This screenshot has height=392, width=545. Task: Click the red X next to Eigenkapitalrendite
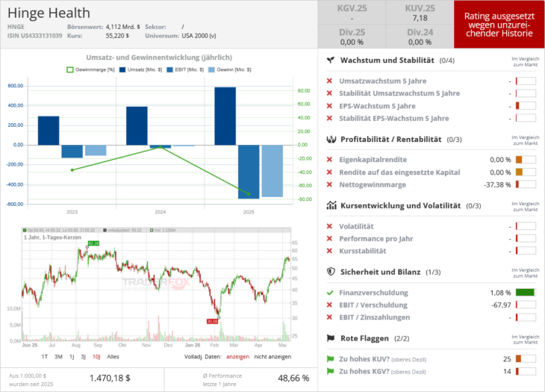coord(329,160)
